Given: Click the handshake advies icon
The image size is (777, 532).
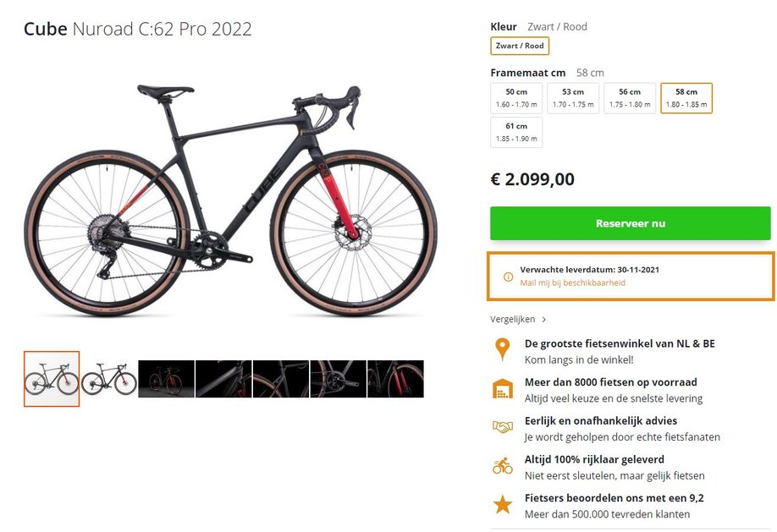Looking at the screenshot, I should tap(502, 426).
